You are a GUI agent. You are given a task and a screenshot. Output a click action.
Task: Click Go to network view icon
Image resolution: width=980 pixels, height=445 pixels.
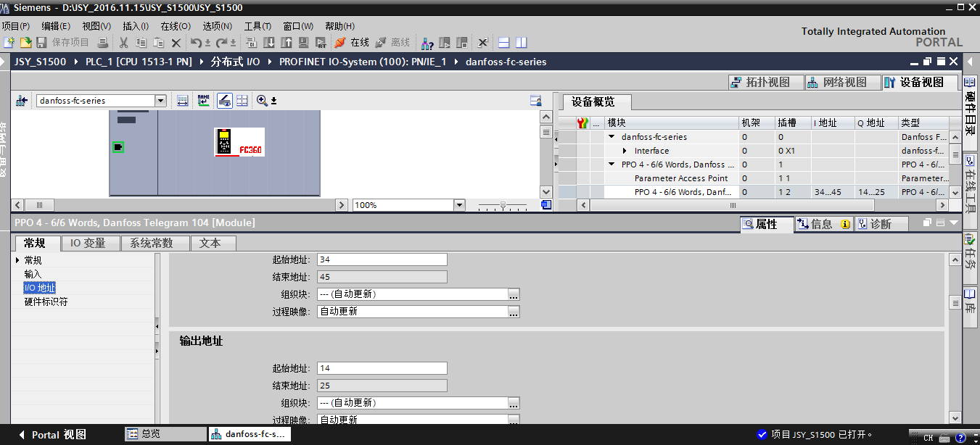point(21,101)
